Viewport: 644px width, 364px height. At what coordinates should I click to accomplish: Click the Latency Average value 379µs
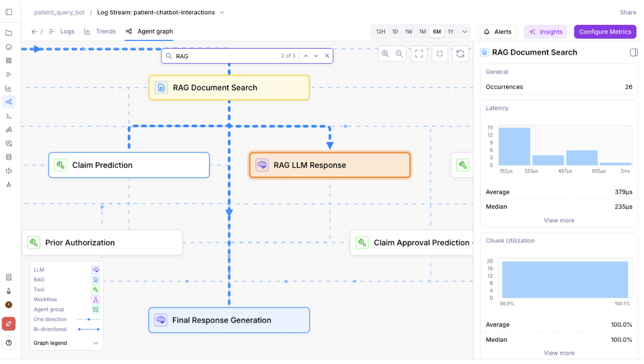(x=623, y=192)
